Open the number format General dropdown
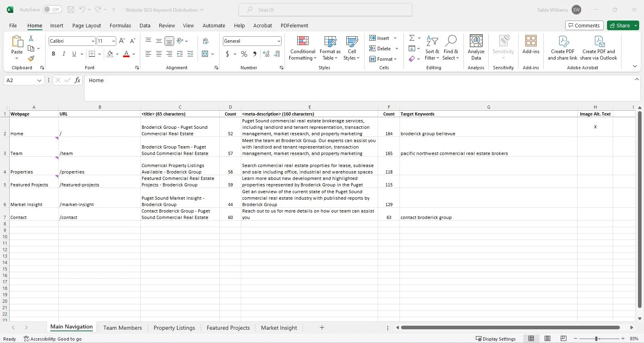Screen dimensions: 644x343 click(x=279, y=41)
